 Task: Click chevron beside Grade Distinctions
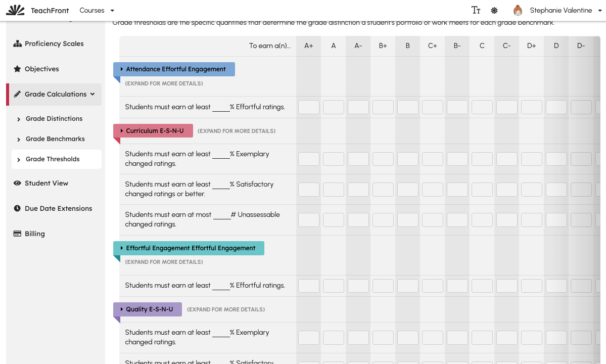19,119
